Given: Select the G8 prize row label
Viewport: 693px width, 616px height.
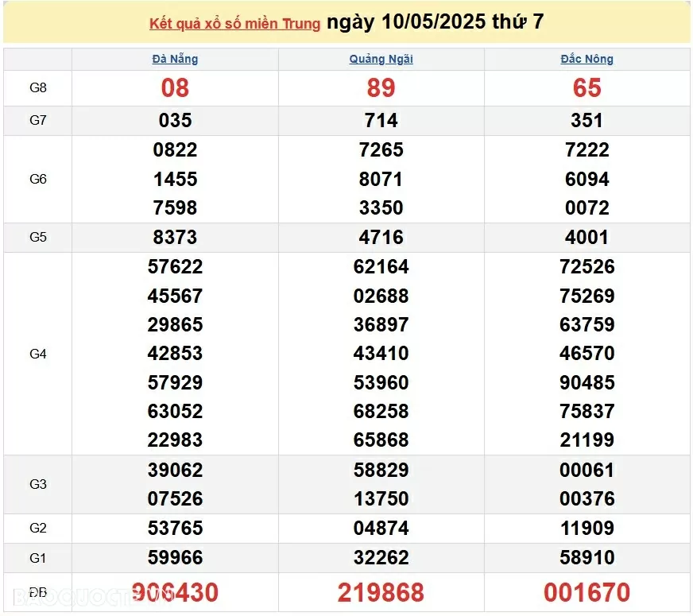Looking at the screenshot, I should (x=38, y=88).
